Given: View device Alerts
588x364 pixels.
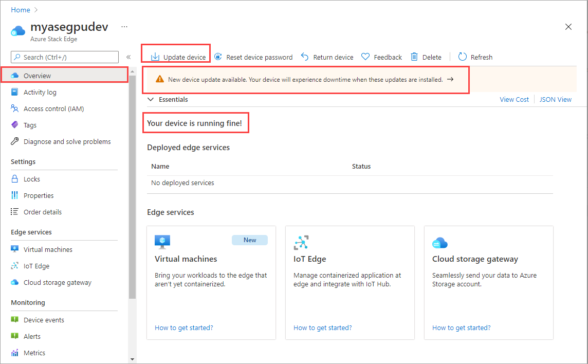Looking at the screenshot, I should tap(32, 336).
